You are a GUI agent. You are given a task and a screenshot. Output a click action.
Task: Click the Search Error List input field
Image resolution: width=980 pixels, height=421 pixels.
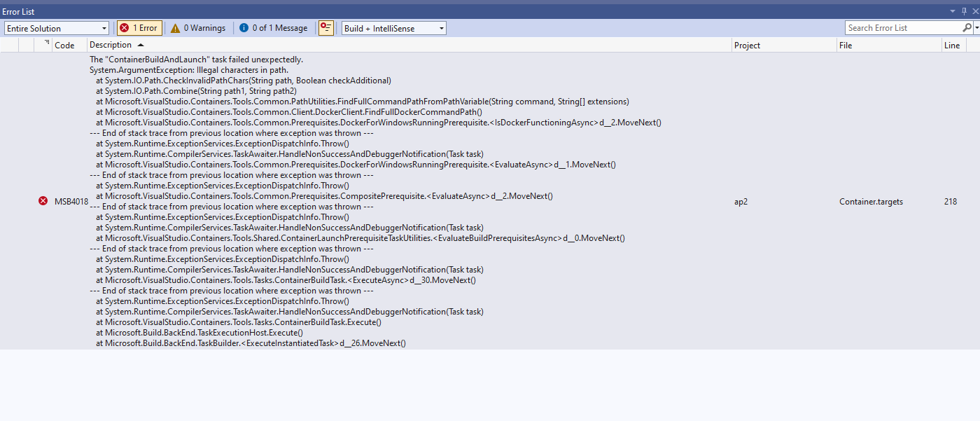tap(903, 28)
